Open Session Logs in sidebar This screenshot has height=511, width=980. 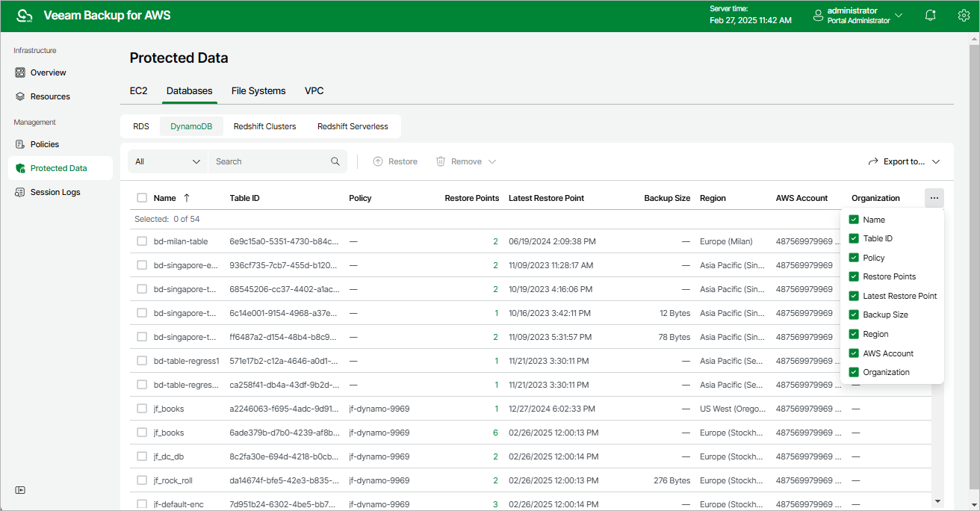[55, 192]
